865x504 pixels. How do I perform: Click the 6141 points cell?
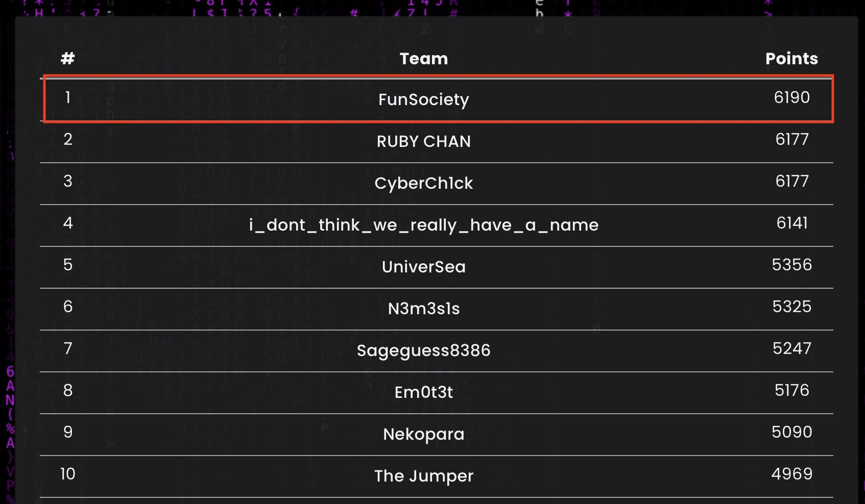click(x=791, y=223)
